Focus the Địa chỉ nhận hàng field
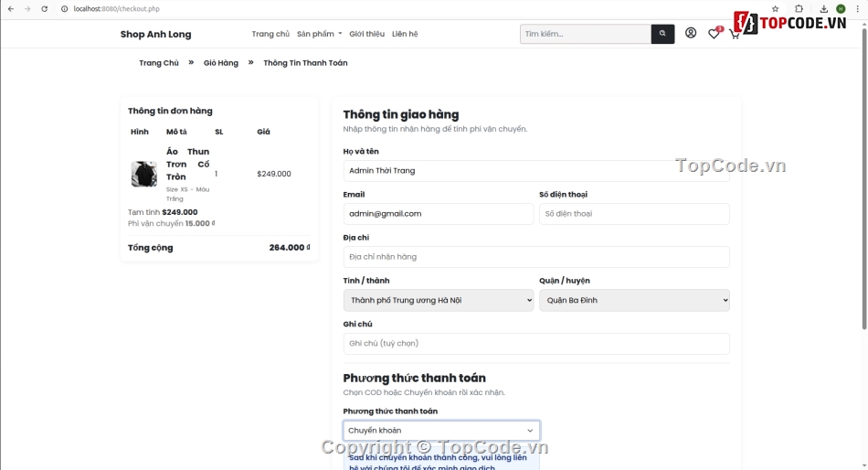Image resolution: width=868 pixels, height=470 pixels. [535, 257]
